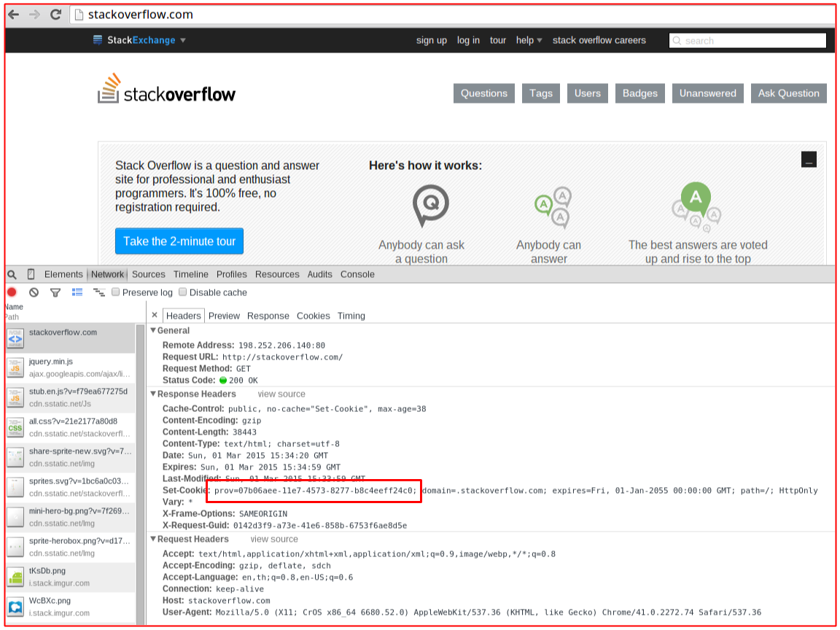
Task: Select the WcBXc.png image thumbnail
Action: pyautogui.click(x=15, y=607)
